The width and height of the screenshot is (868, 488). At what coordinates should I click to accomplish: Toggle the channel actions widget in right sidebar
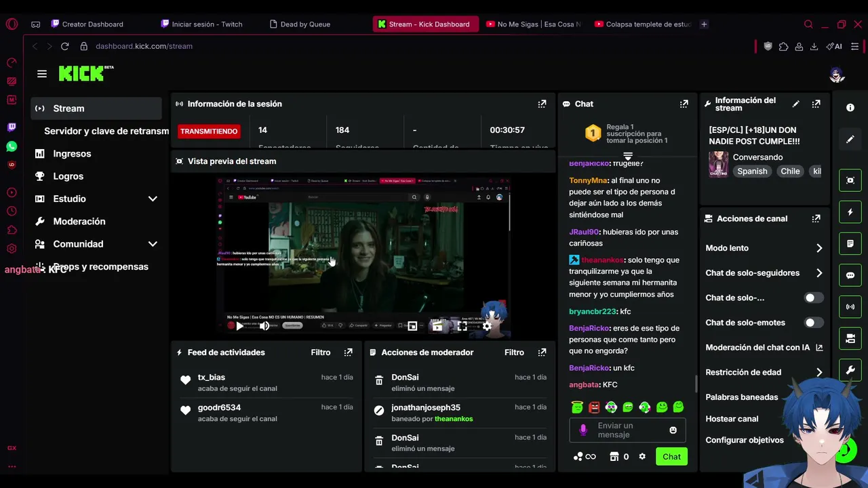point(850,338)
